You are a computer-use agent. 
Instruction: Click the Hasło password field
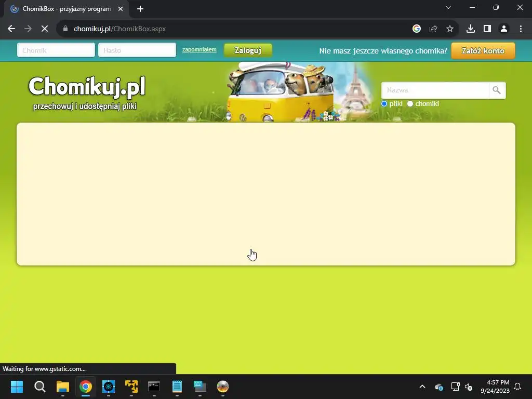(137, 50)
